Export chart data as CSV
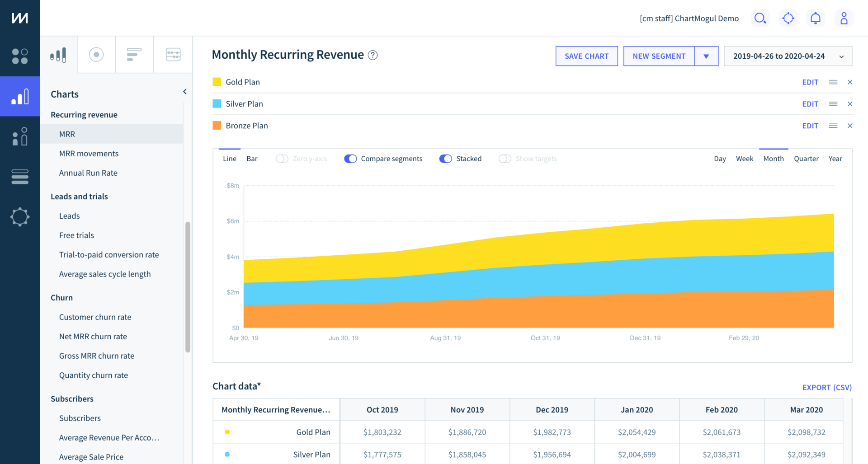The width and height of the screenshot is (868, 464). 827,387
